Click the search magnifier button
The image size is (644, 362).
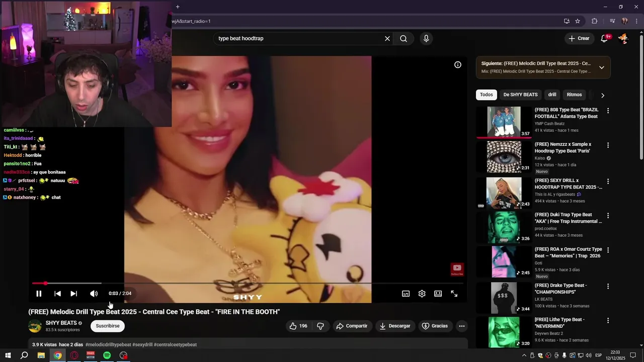click(404, 39)
